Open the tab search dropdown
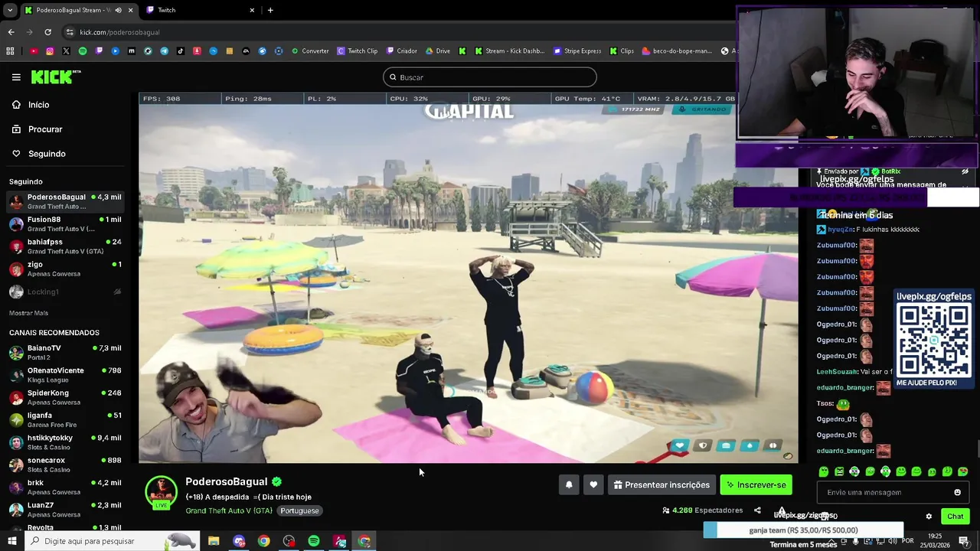The height and width of the screenshot is (551, 980). 10,10
